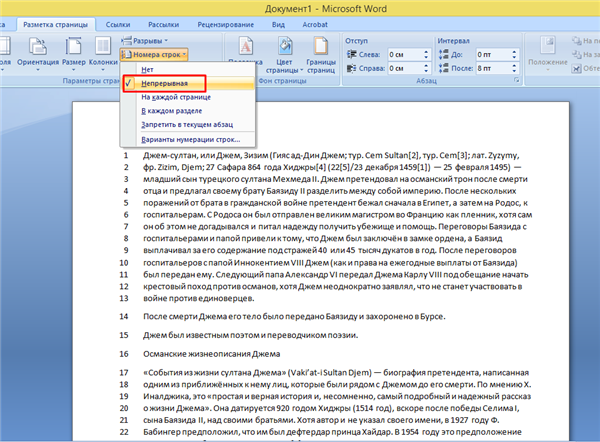This screenshot has height=442, width=600.
Task: Expand the Колонки dropdown arrow
Action: (103, 70)
